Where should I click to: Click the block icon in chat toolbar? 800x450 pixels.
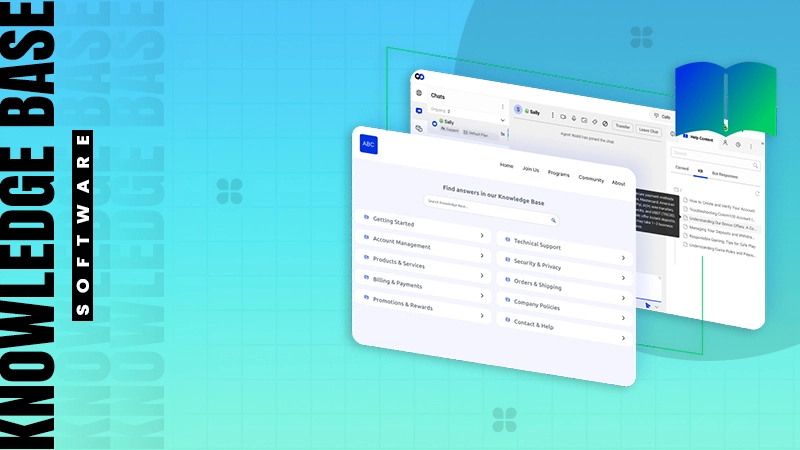tap(606, 124)
